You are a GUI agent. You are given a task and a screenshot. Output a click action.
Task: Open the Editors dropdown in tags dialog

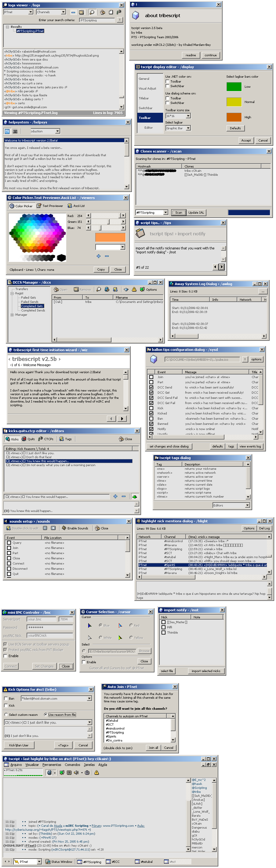click(248, 505)
